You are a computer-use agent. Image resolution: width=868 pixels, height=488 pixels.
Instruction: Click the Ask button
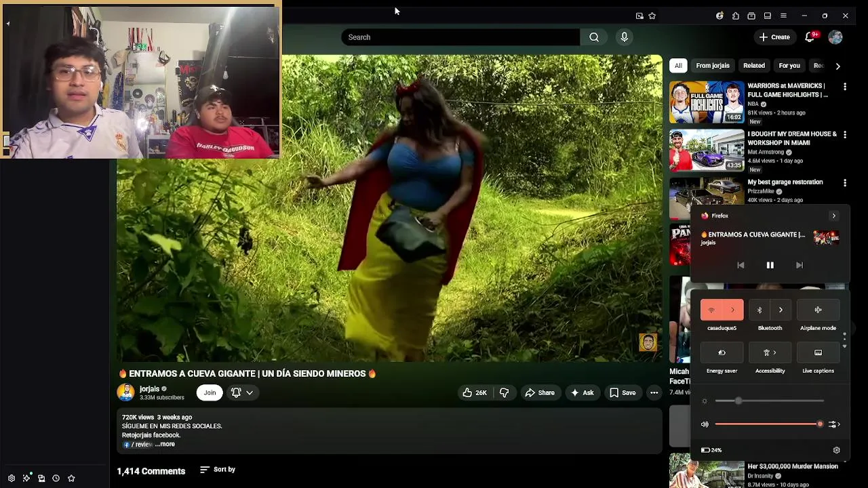(x=582, y=392)
